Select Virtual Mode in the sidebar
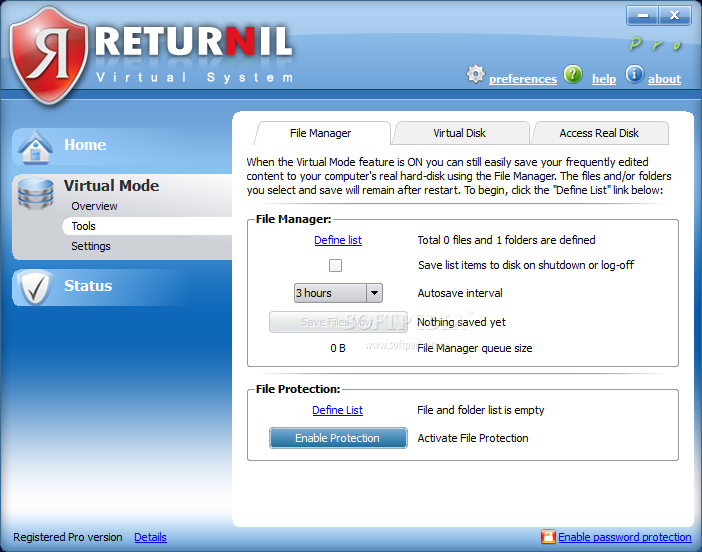The width and height of the screenshot is (702, 552). click(x=111, y=185)
